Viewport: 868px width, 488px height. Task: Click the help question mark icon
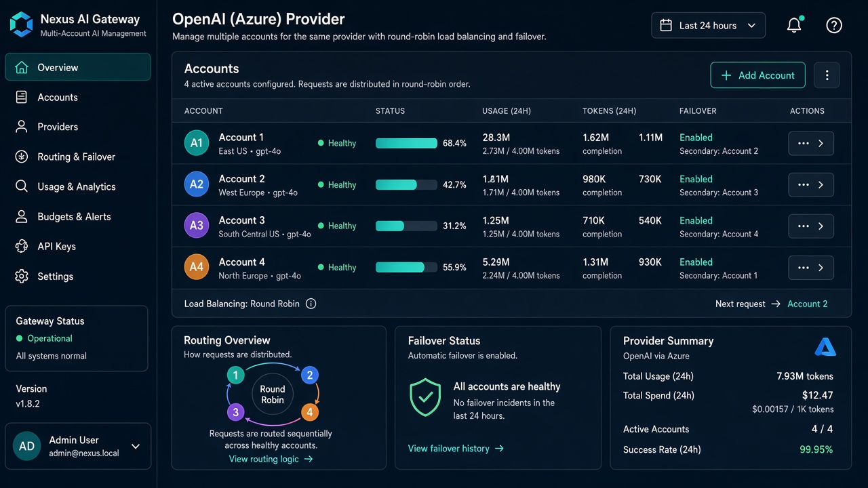[834, 25]
